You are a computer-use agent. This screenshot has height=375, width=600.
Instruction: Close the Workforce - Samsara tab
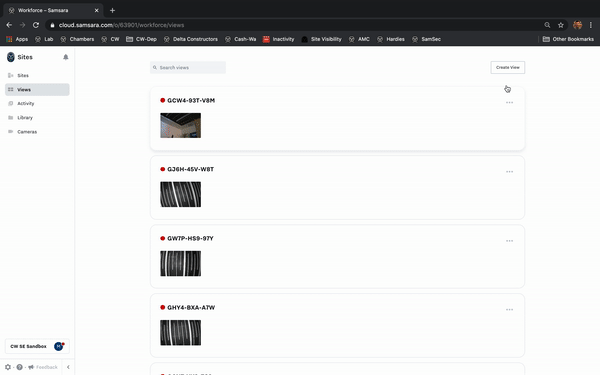(96, 10)
